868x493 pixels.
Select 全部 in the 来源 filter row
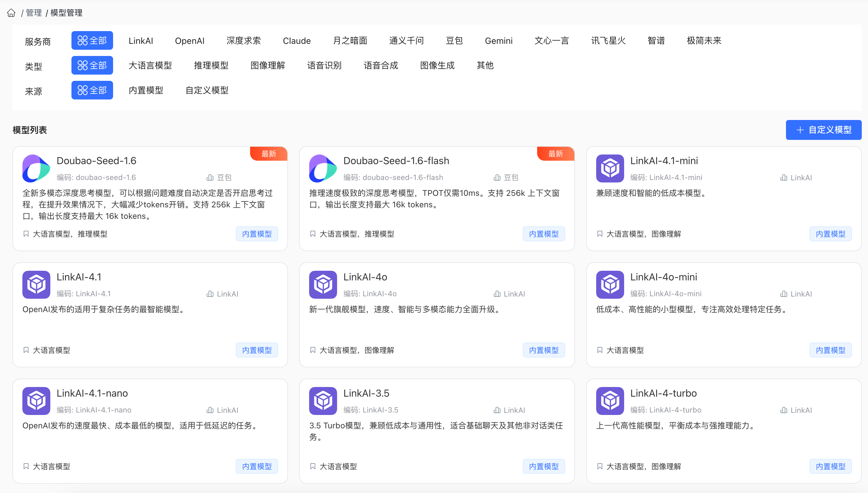tap(92, 90)
